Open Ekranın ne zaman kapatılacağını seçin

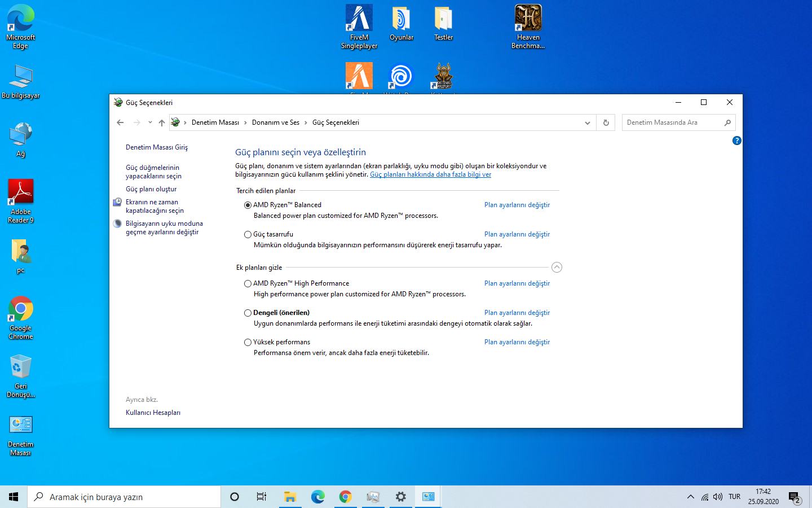click(x=155, y=206)
